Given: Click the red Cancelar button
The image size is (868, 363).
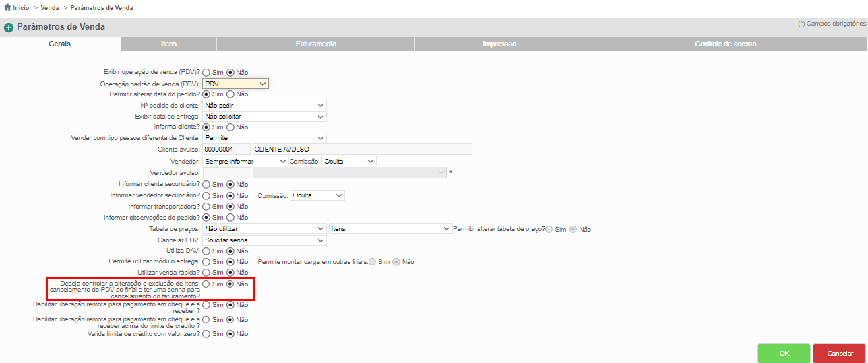Looking at the screenshot, I should 839,353.
